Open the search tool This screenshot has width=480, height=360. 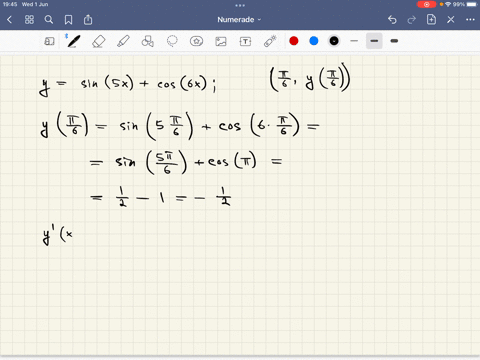pyautogui.click(x=49, y=20)
